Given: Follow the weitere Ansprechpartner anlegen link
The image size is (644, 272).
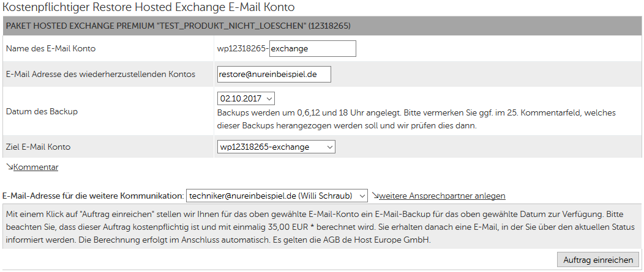Looking at the screenshot, I should tap(442, 196).
